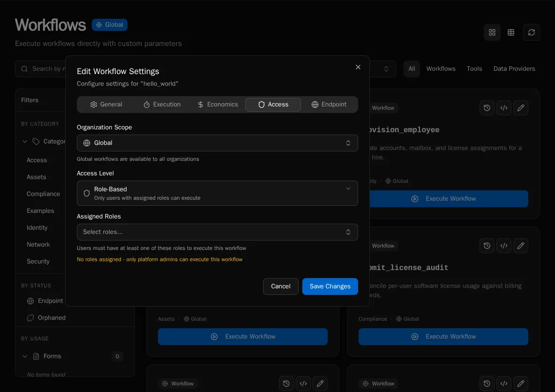Edit the license_audit workflow

click(521, 246)
